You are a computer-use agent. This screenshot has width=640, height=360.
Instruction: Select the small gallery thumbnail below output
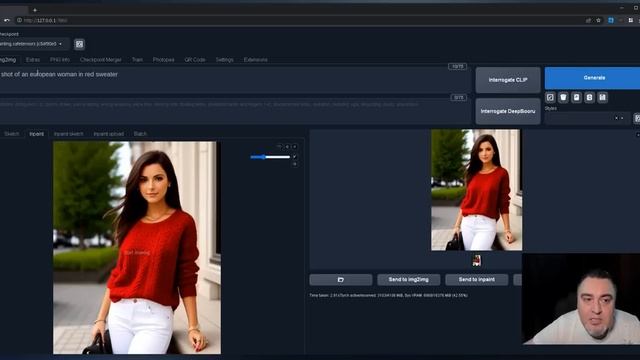click(x=476, y=261)
